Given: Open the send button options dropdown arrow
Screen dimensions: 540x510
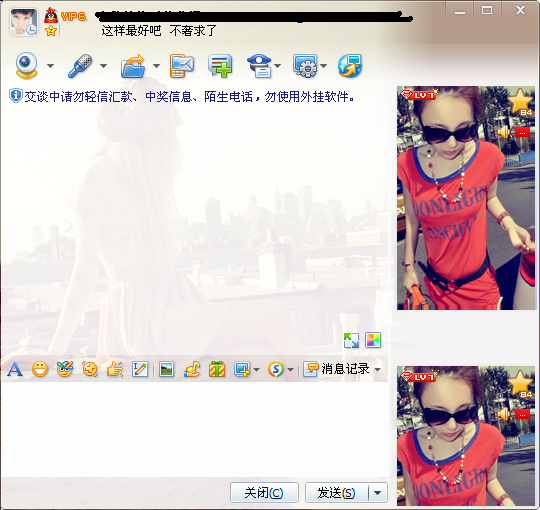Looking at the screenshot, I should coord(378,493).
